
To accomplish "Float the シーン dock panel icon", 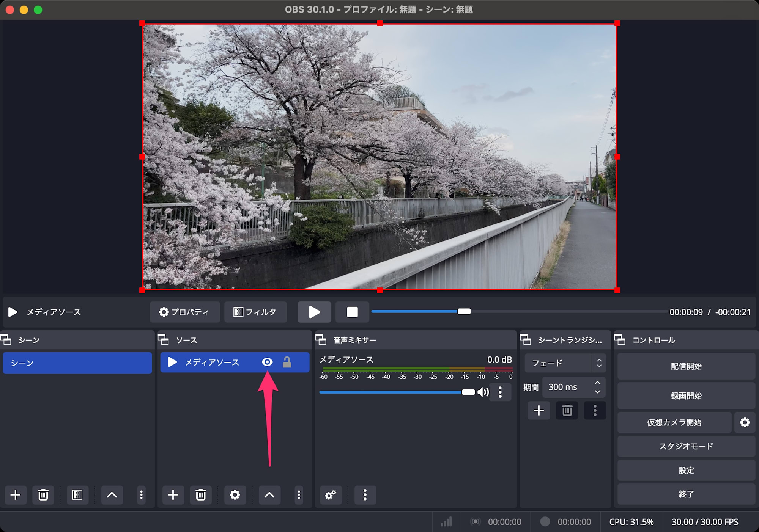I will (x=6, y=340).
